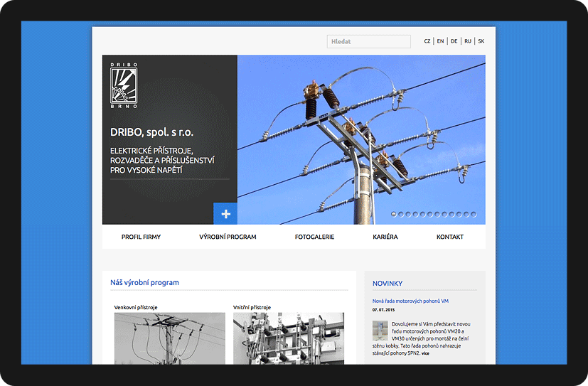The height and width of the screenshot is (386, 588).
Task: Select the first slideshow dot indicator
Action: pyautogui.click(x=394, y=214)
